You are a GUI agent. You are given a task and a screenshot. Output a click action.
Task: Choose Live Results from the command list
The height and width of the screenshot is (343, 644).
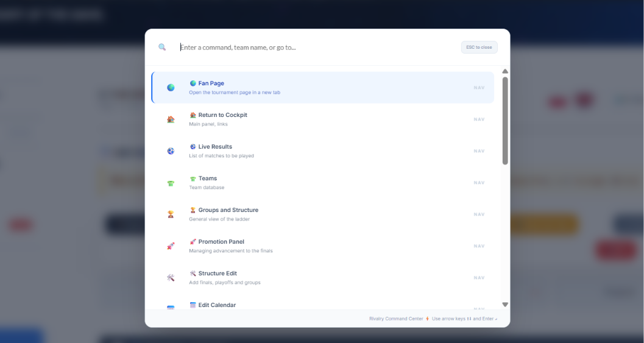coord(323,150)
